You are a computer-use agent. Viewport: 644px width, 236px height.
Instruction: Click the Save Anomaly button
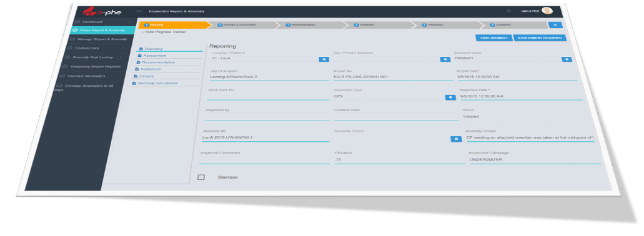tap(495, 37)
